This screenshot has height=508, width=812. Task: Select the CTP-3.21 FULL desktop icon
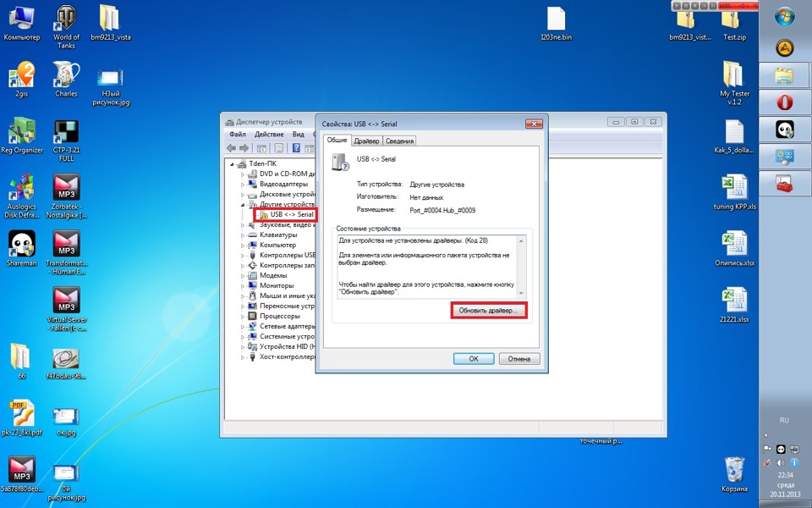click(66, 140)
